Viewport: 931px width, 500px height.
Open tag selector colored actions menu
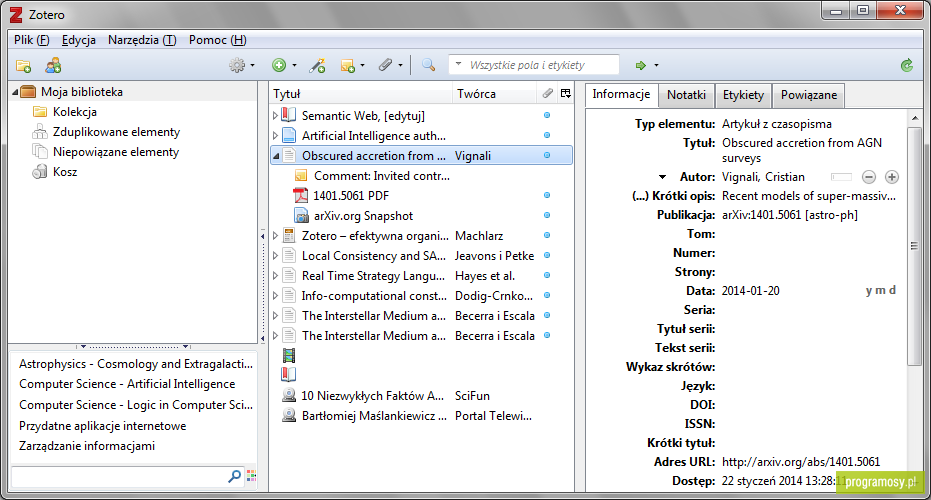click(252, 476)
